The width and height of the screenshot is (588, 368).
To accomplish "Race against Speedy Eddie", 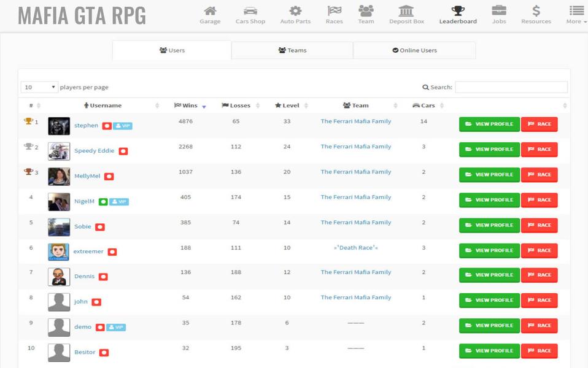I will [539, 149].
